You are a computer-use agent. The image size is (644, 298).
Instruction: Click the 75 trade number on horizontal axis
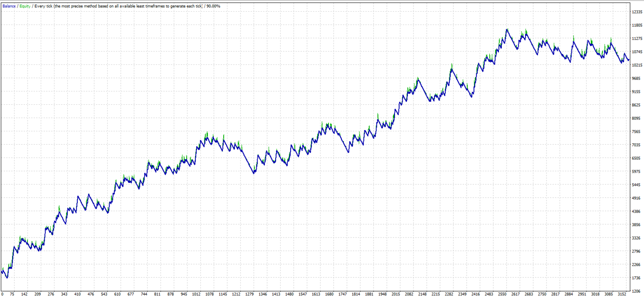(12, 295)
